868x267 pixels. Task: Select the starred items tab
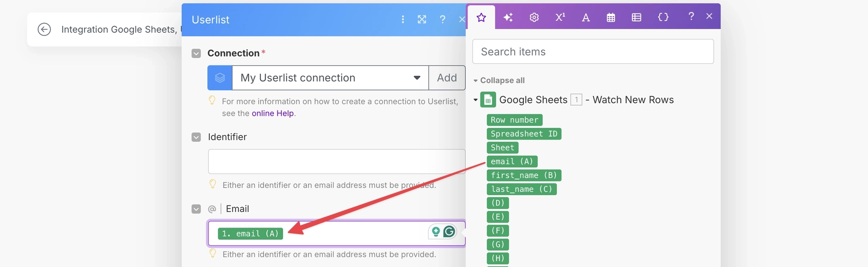pos(481,17)
